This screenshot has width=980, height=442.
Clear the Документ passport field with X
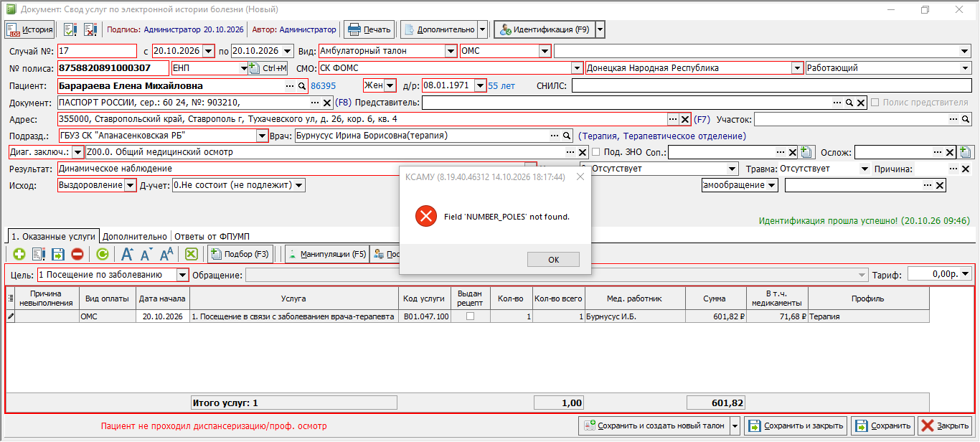point(327,103)
